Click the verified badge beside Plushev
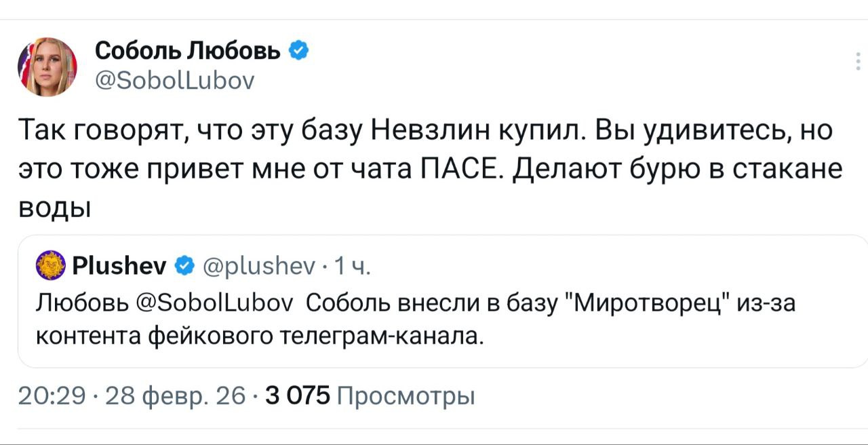The height and width of the screenshot is (445, 868). click(183, 264)
